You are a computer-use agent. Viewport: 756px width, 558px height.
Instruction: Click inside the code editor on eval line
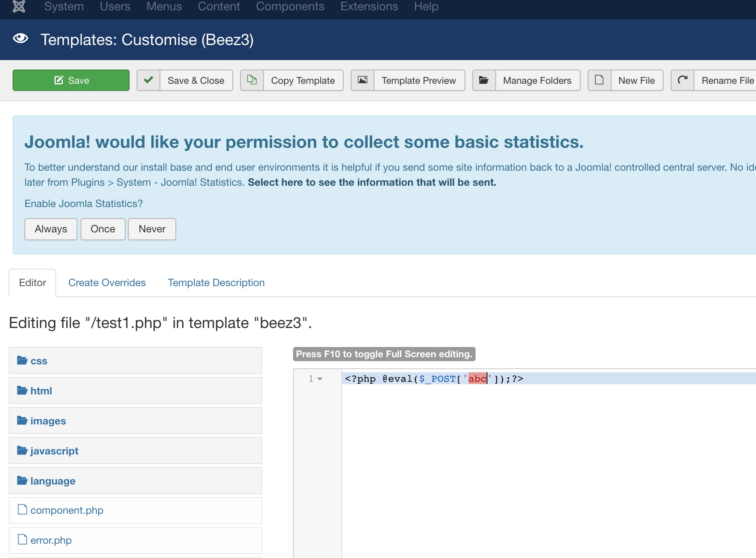pyautogui.click(x=549, y=379)
